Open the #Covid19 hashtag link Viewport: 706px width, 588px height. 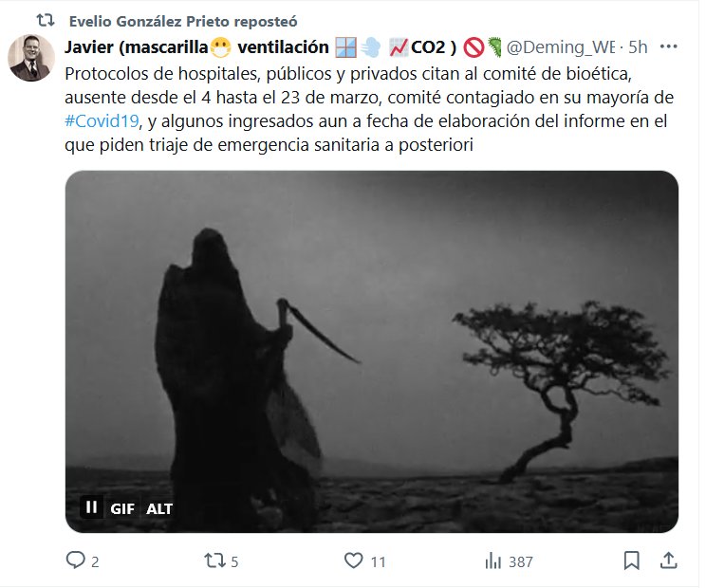point(102,121)
